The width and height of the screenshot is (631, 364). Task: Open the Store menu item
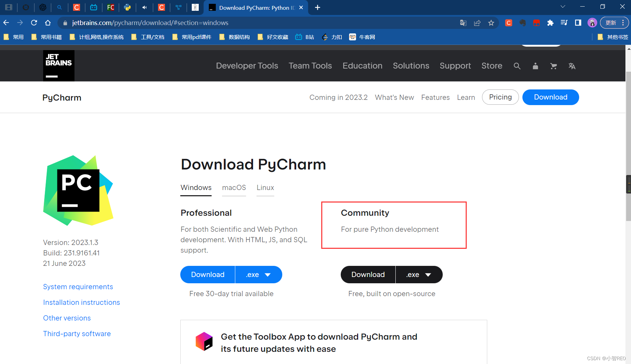coord(492,66)
